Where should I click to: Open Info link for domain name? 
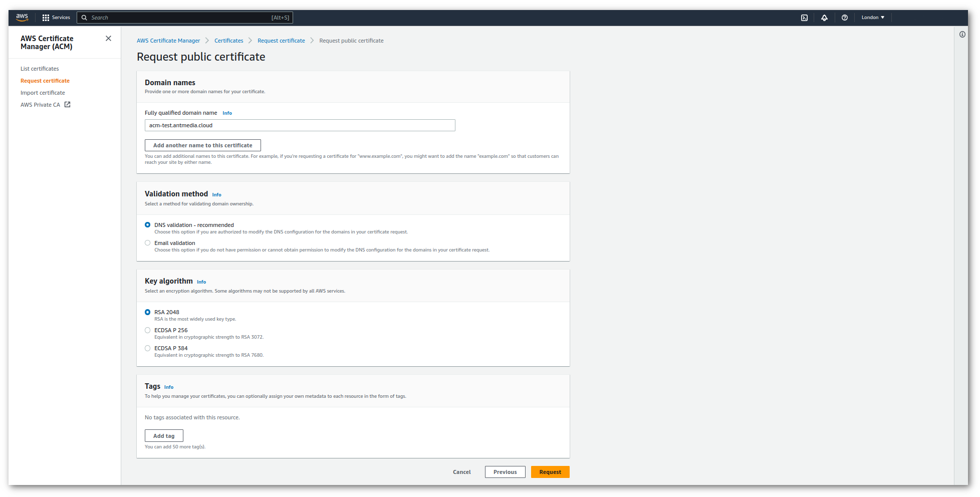click(x=227, y=113)
